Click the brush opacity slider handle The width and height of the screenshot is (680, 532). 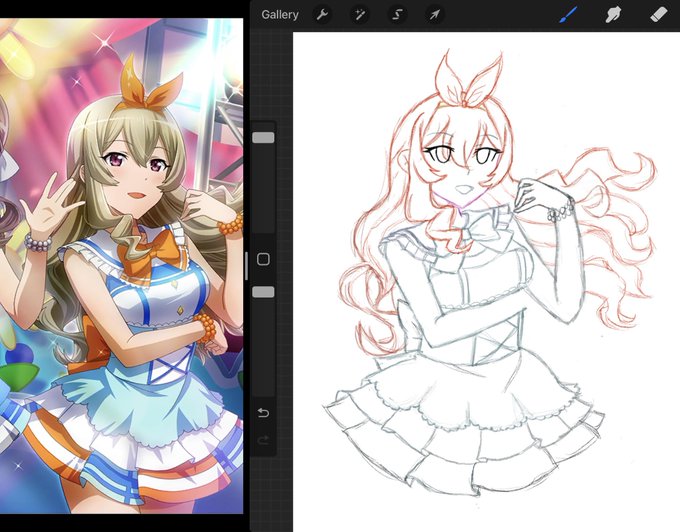coord(263,292)
